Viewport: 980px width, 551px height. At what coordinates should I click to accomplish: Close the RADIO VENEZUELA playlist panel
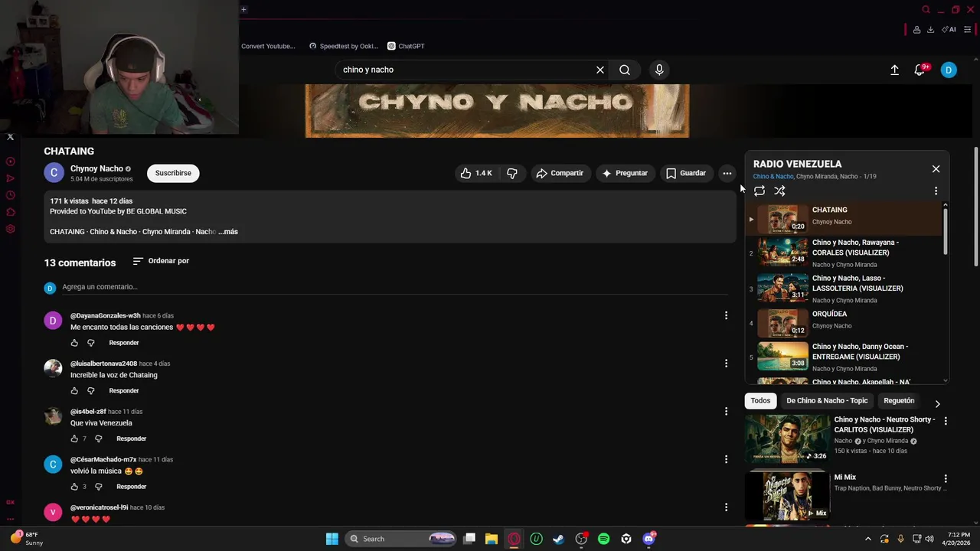pos(936,168)
